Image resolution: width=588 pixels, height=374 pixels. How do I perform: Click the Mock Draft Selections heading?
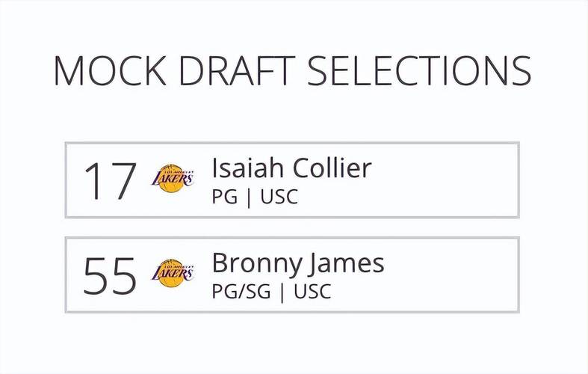click(x=293, y=71)
